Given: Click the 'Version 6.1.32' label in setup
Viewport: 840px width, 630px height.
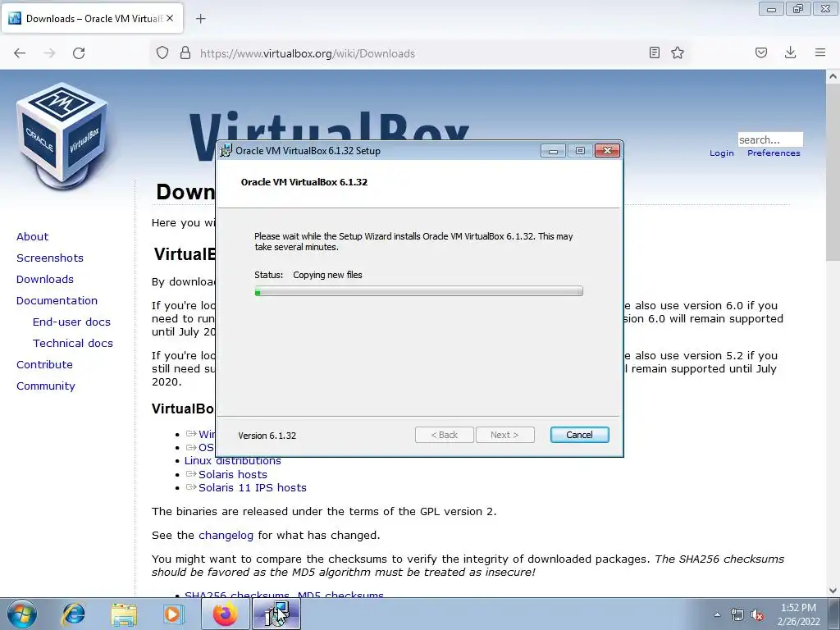Looking at the screenshot, I should [267, 436].
